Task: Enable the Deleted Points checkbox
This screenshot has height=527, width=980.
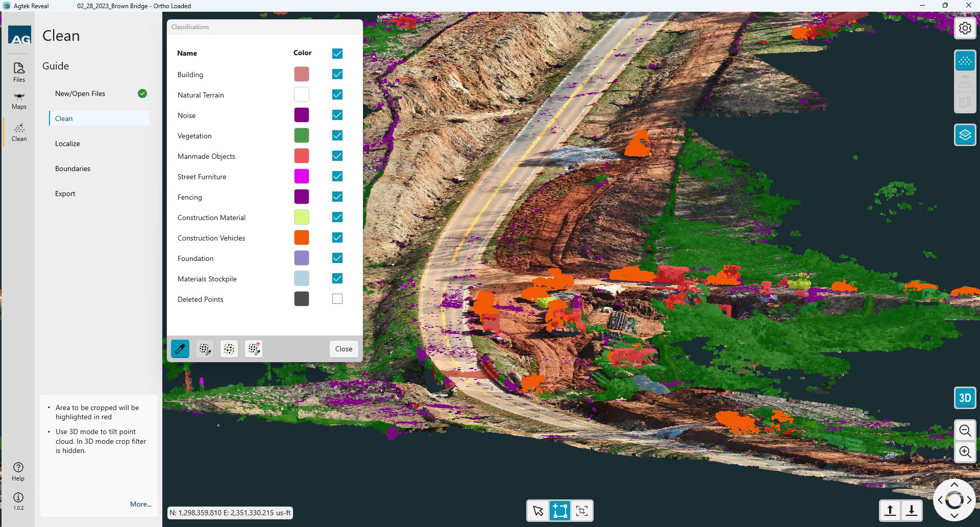Action: pos(337,299)
